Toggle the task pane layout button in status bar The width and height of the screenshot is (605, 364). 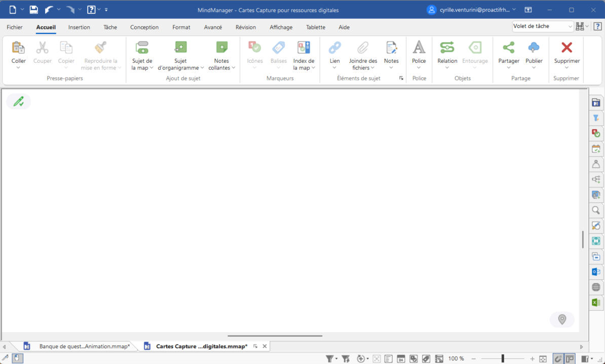point(570,359)
